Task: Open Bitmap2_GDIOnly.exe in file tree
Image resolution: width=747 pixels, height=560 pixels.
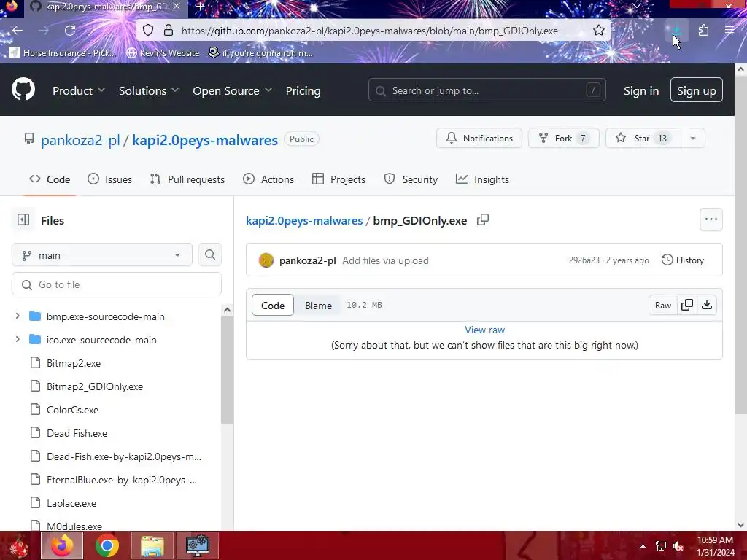Action: 94,386
